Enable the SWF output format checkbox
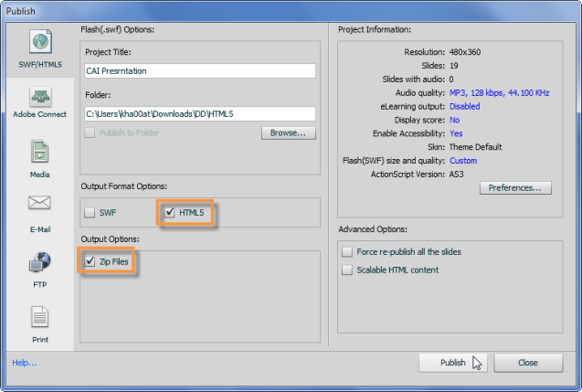This screenshot has height=392, width=582. pyautogui.click(x=90, y=213)
